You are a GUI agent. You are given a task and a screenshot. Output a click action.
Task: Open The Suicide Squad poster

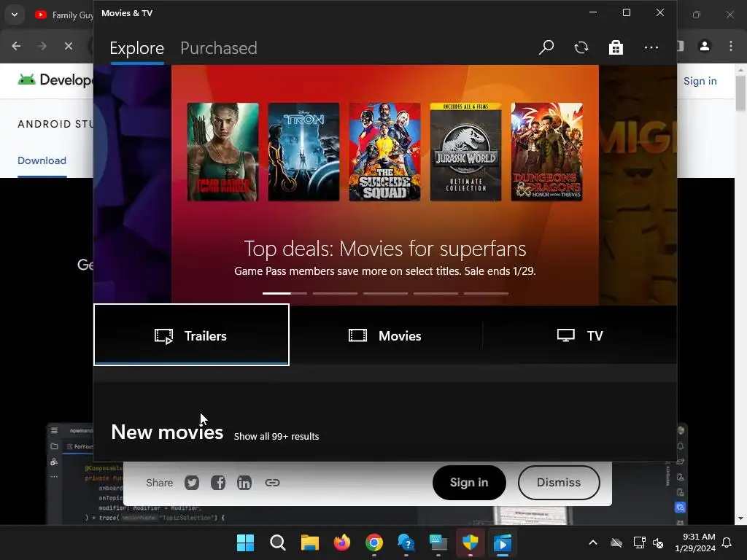point(385,152)
